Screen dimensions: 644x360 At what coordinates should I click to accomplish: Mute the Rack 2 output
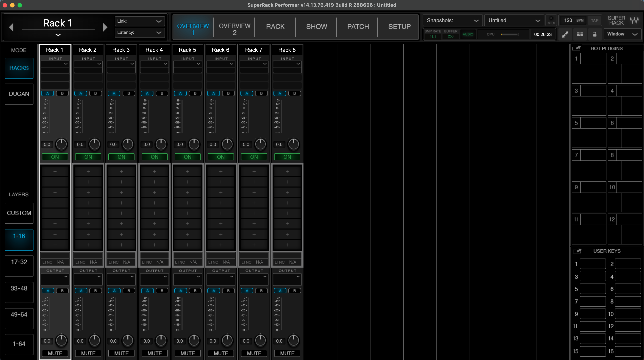88,353
